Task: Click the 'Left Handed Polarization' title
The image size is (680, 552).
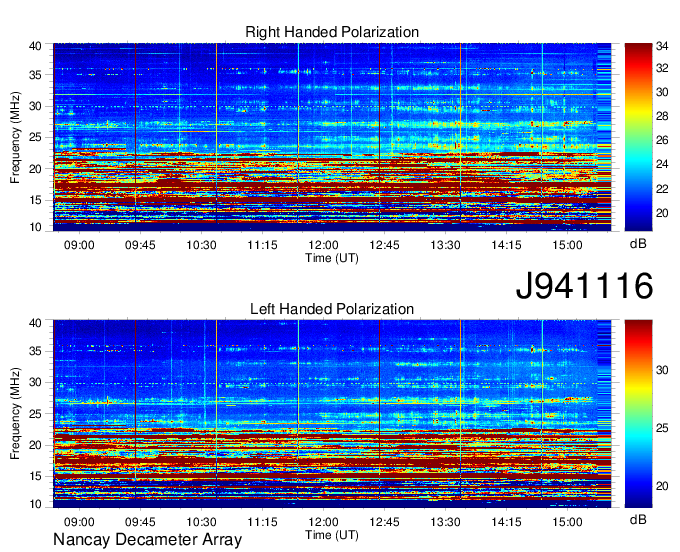Action: tap(332, 309)
